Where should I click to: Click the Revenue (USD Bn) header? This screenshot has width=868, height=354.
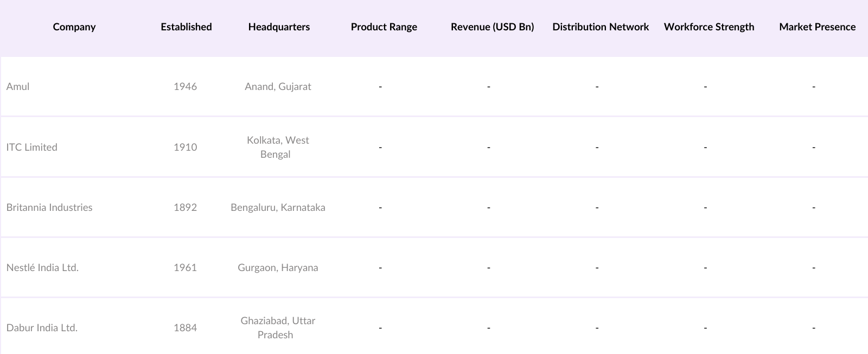(x=492, y=27)
